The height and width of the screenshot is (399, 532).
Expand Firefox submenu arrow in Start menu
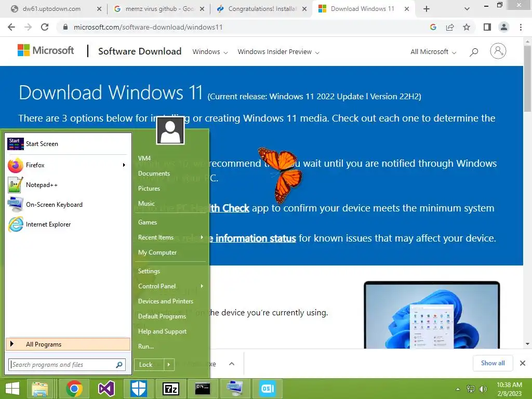[x=124, y=165]
